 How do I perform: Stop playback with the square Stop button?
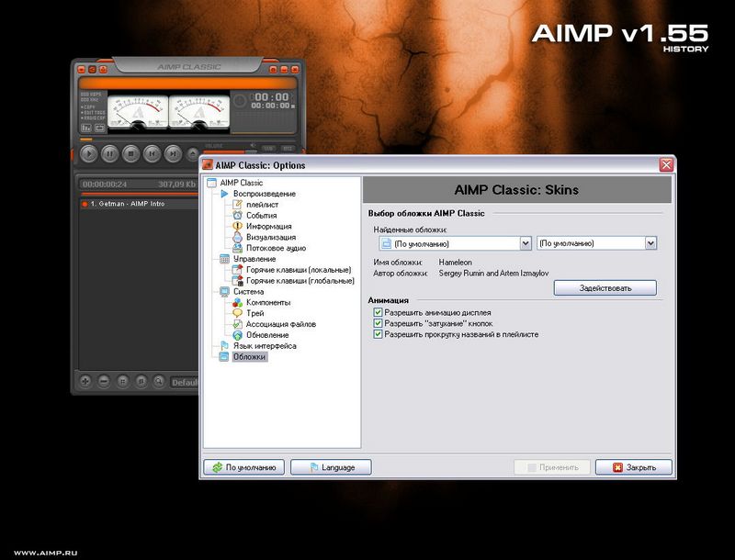[x=130, y=153]
